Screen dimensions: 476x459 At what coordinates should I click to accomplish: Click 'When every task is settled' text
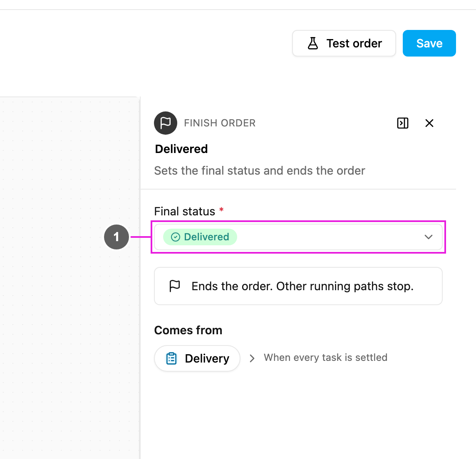click(x=325, y=358)
